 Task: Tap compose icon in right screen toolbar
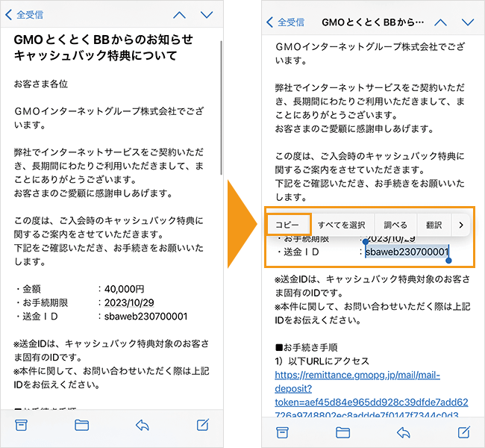click(x=464, y=432)
